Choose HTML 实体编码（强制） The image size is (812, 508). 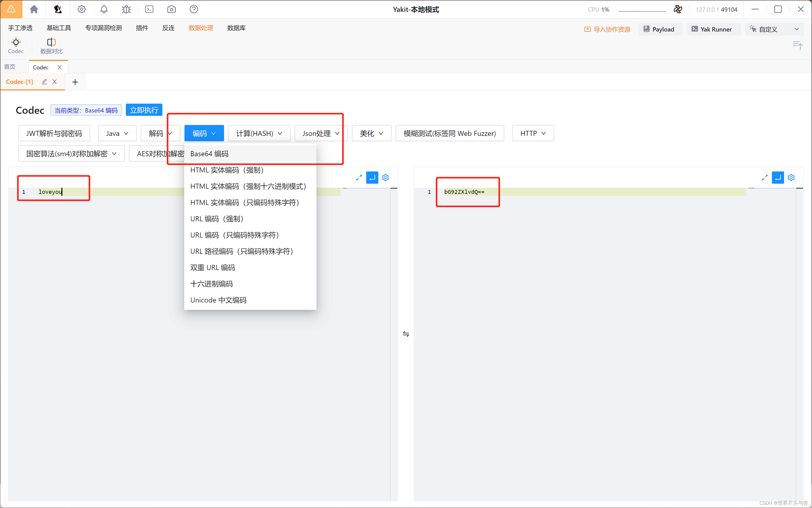coord(250,170)
